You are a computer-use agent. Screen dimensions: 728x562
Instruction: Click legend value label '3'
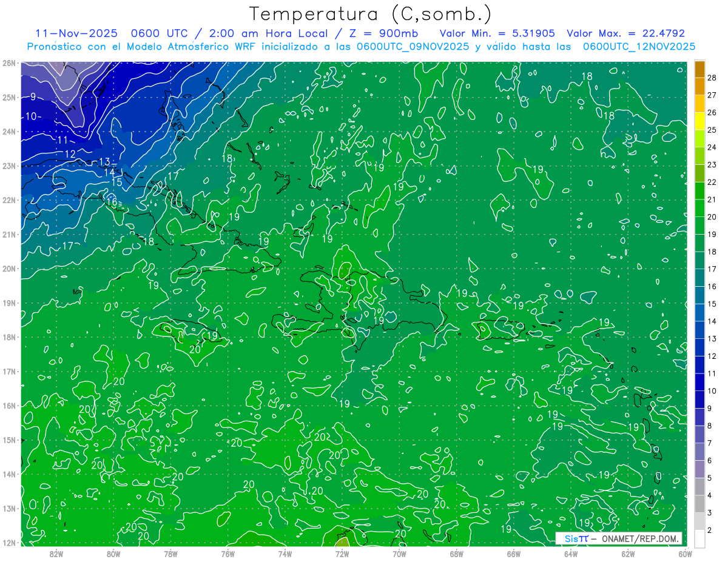709,513
